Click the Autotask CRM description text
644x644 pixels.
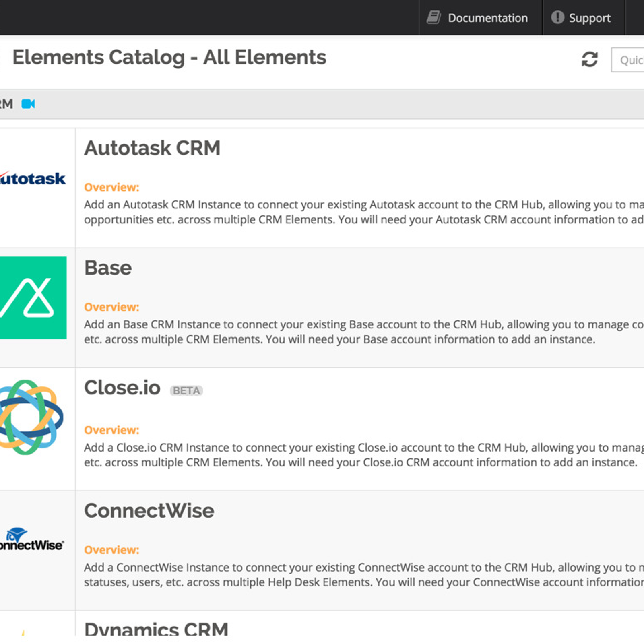364,212
